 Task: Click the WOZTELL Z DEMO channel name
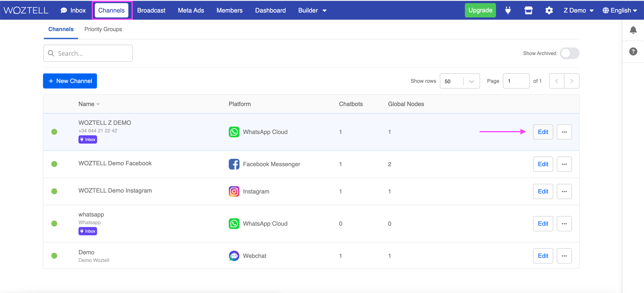(105, 123)
